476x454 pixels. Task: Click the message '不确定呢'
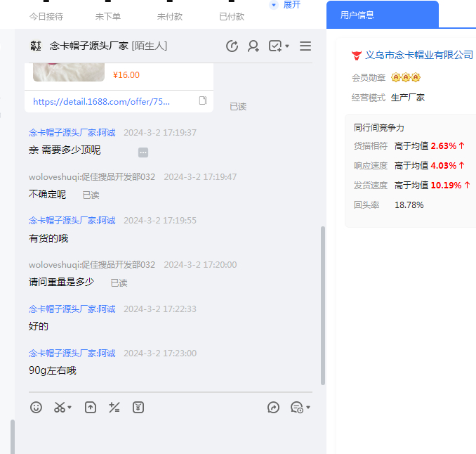click(47, 194)
